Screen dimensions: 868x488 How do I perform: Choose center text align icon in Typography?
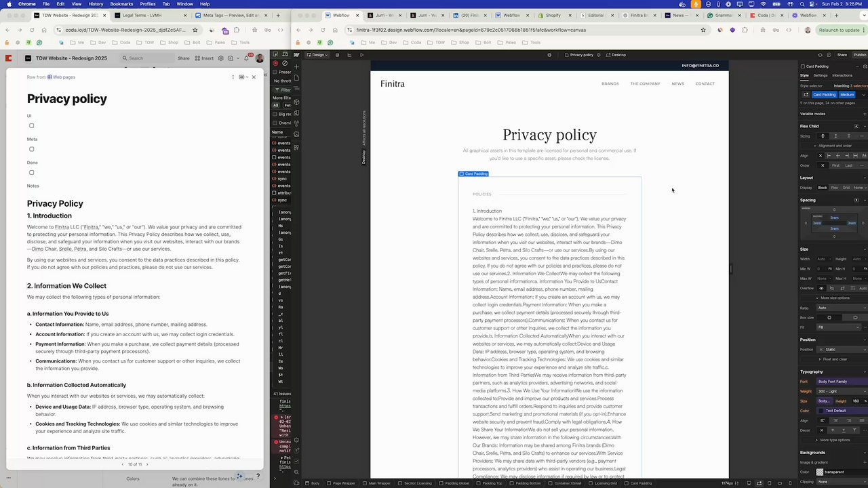[x=836, y=420]
